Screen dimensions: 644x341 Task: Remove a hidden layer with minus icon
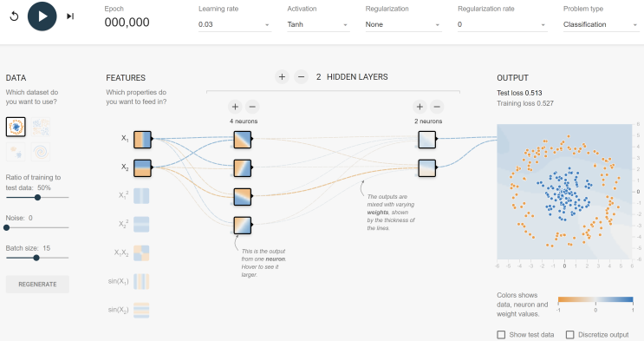301,77
